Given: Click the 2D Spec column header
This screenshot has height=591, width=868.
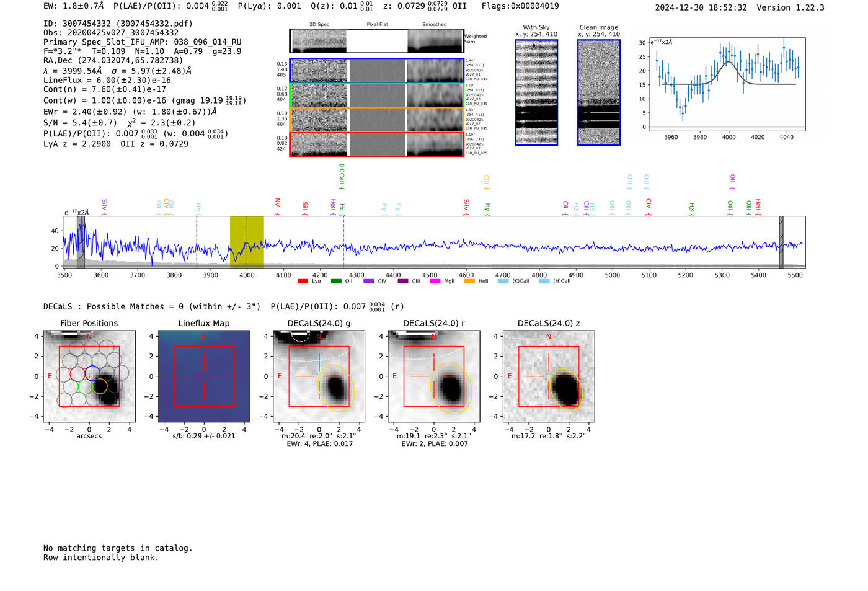Looking at the screenshot, I should tap(319, 25).
